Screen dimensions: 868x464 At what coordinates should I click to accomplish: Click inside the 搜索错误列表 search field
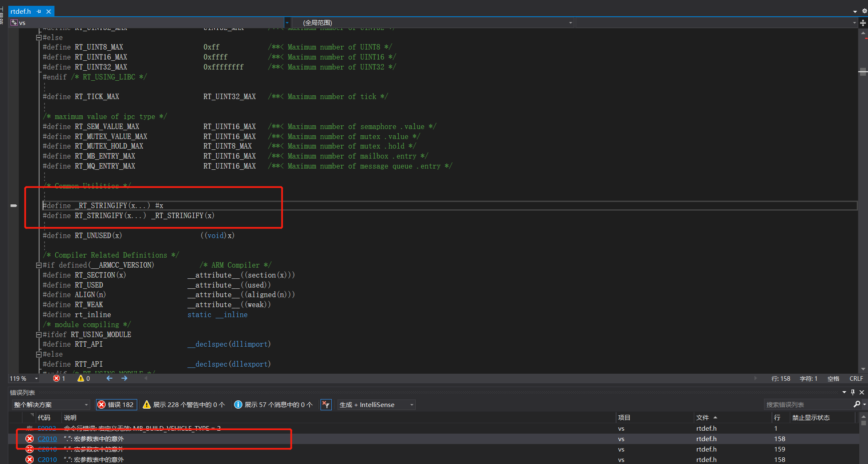click(811, 404)
